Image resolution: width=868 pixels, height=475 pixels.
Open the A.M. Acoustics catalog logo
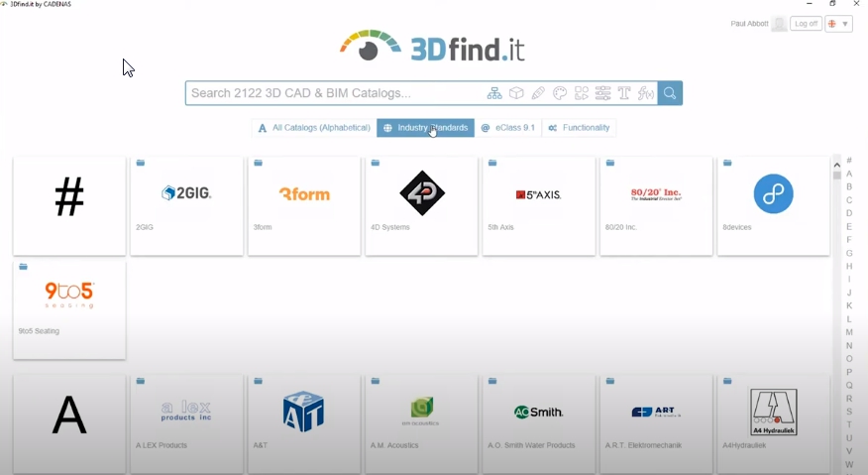(421, 412)
